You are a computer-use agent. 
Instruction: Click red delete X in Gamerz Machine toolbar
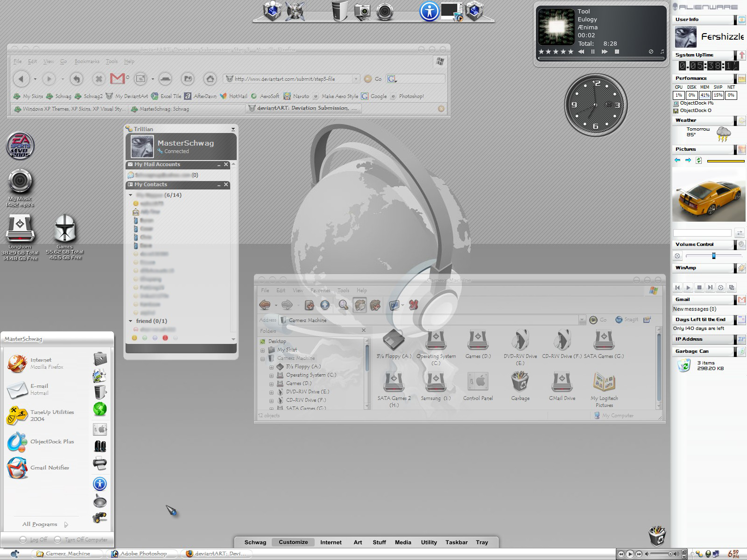pyautogui.click(x=413, y=305)
